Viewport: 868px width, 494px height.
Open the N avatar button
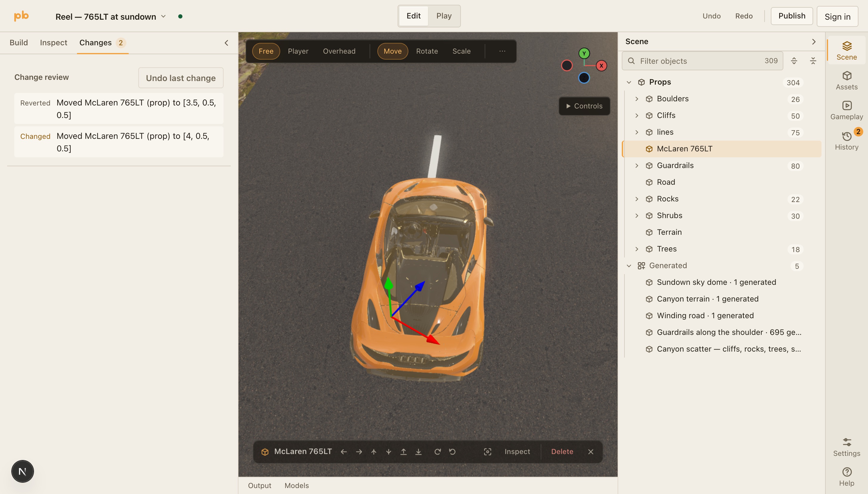click(x=22, y=471)
